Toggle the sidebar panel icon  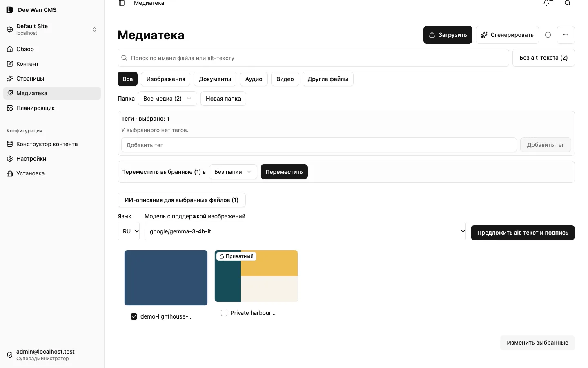coord(122,3)
